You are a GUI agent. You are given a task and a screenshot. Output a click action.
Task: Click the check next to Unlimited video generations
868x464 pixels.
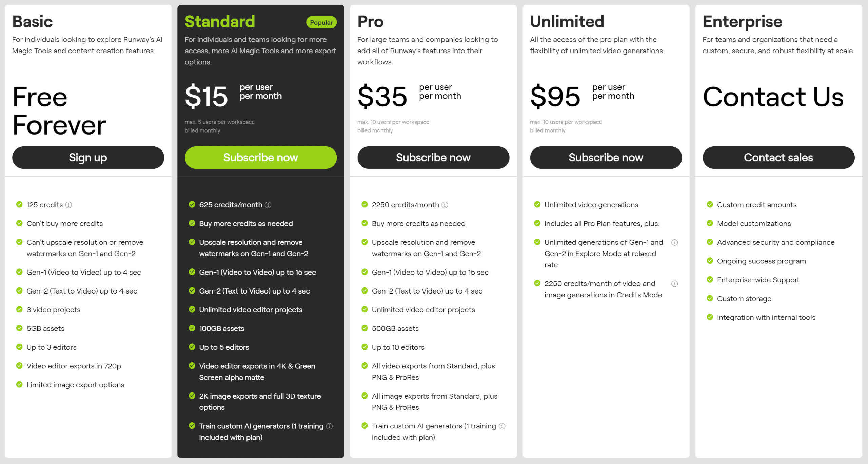point(537,204)
